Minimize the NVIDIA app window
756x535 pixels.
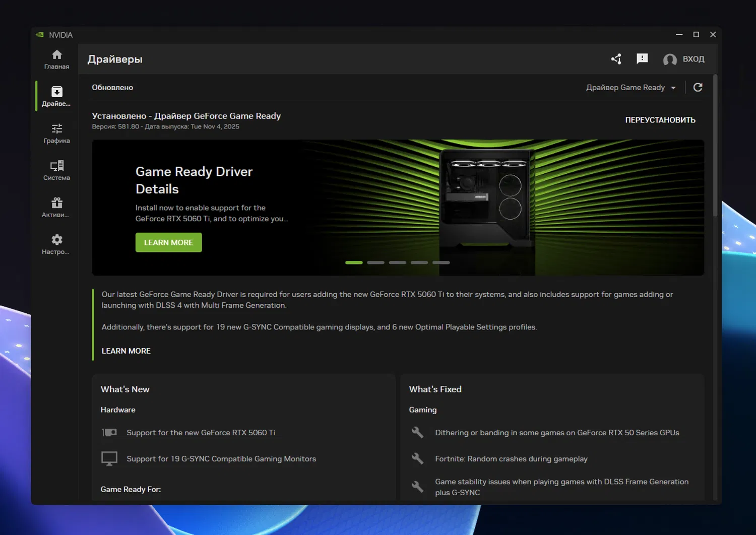click(x=679, y=34)
